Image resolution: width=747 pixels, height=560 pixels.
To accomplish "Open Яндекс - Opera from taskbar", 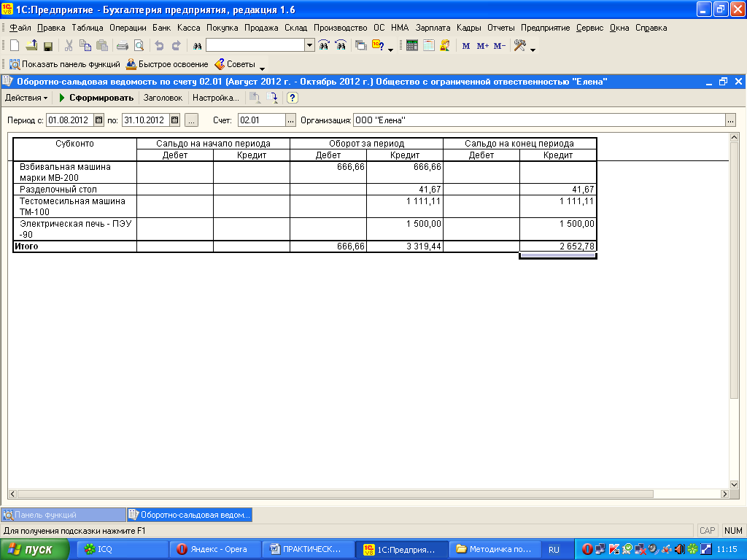I will [215, 549].
